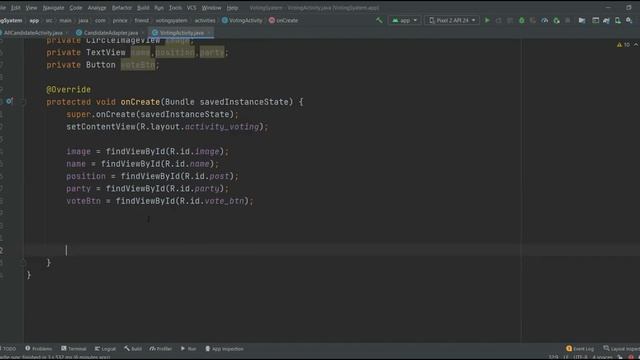Open the Problems tool window
This screenshot has height=360, width=640.
pyautogui.click(x=39, y=349)
